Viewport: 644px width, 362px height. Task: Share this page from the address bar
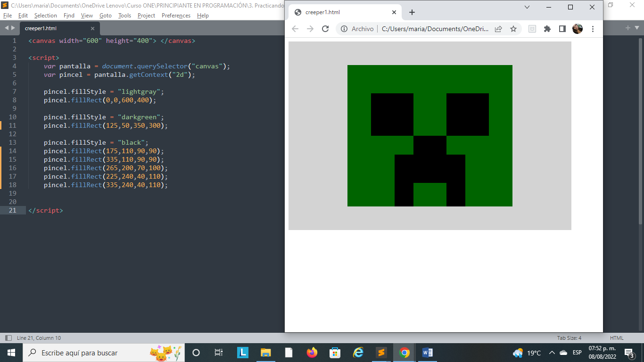[498, 29]
